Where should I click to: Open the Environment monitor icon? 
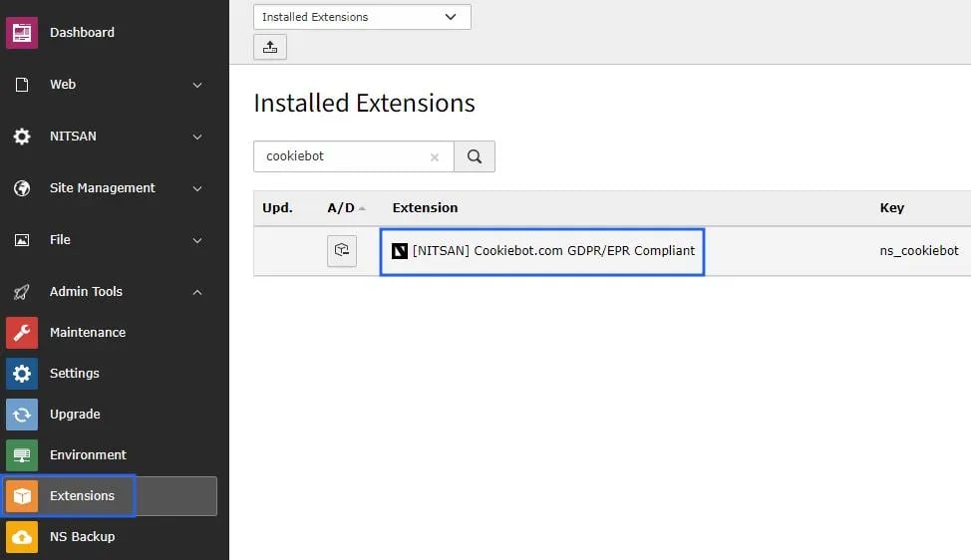coord(22,454)
